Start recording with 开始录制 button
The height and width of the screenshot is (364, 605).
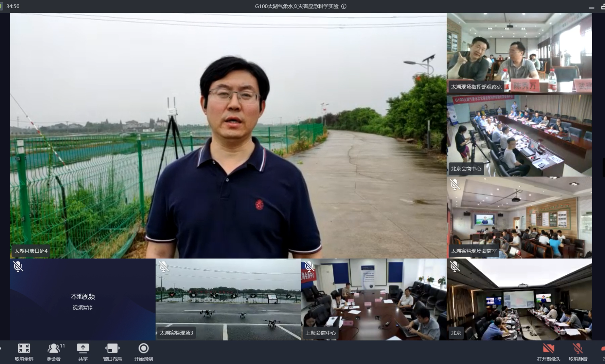[144, 349]
